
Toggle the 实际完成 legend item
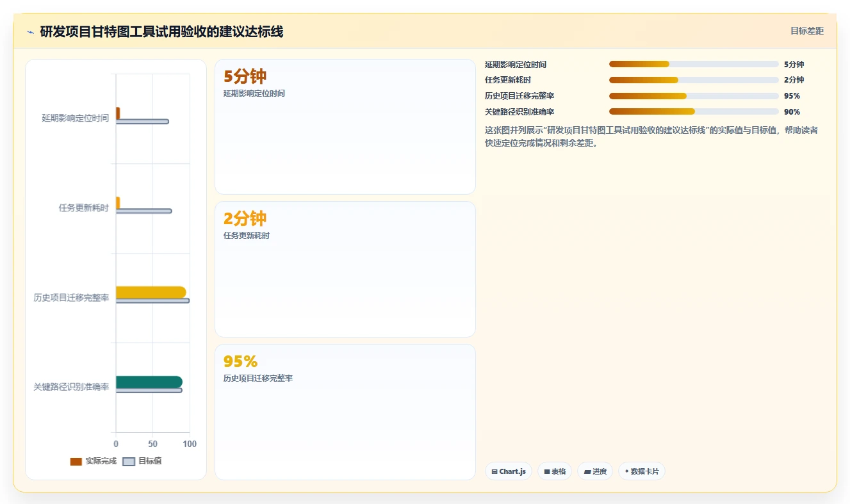click(x=93, y=461)
